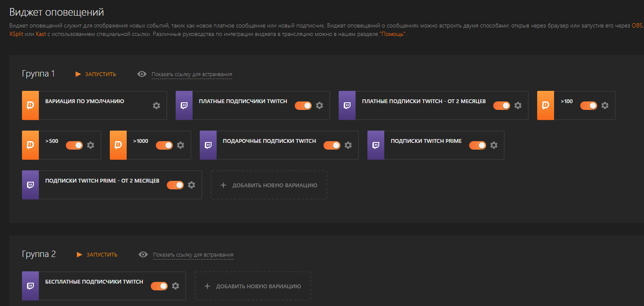The image size is (644, 306).
Task: Launch Группа 2 with Запустить
Action: [x=97, y=254]
